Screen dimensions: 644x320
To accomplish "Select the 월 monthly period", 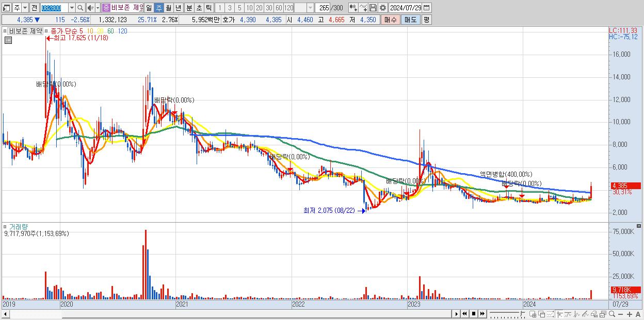I will pyautogui.click(x=168, y=8).
